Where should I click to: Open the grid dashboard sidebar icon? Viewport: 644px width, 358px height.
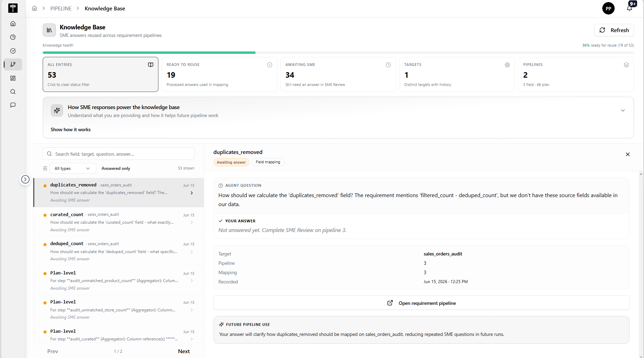(13, 78)
